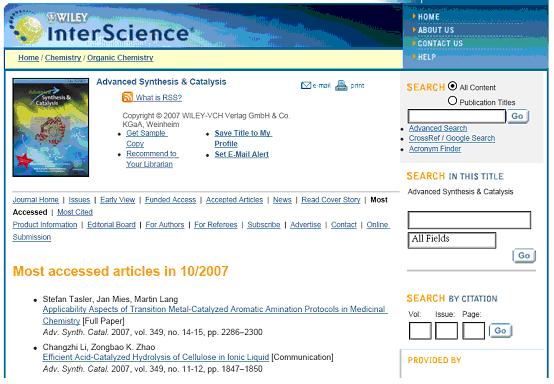The height and width of the screenshot is (384, 554).
Task: Open the Advanced Synthesis & Catalysis cover thumbnail
Action: coord(51,128)
